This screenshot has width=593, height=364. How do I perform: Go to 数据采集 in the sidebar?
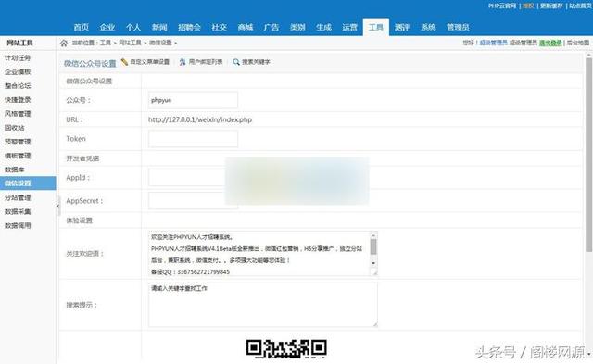click(x=18, y=212)
